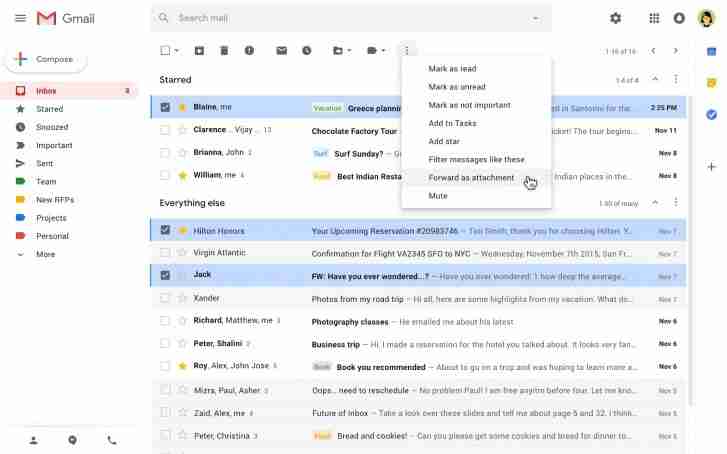
Task: Mark selected messages with envelope icon
Action: coord(281,51)
